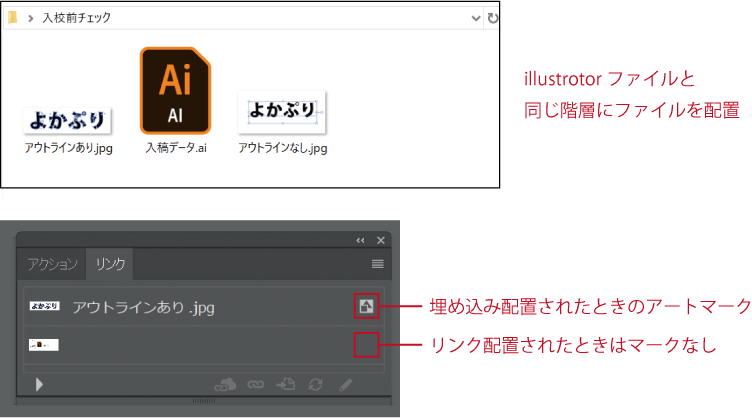Click the folder icon in the address bar
The height and width of the screenshot is (418, 752).
(x=13, y=18)
